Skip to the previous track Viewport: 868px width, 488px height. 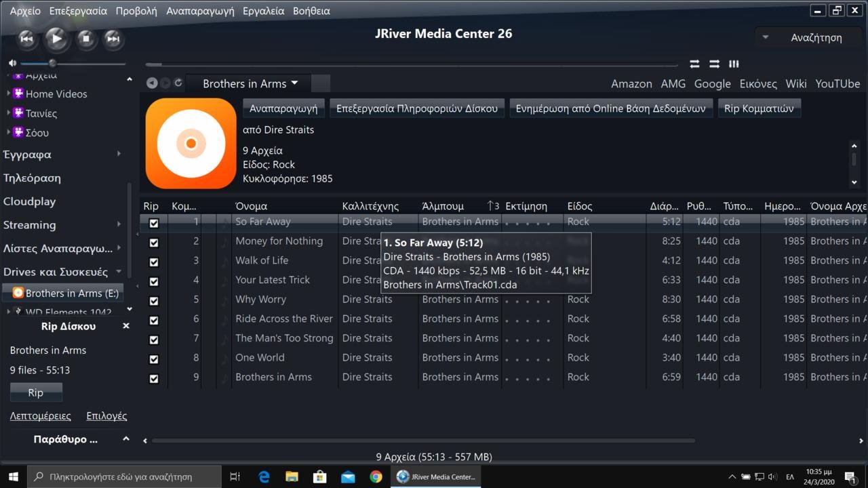point(26,39)
